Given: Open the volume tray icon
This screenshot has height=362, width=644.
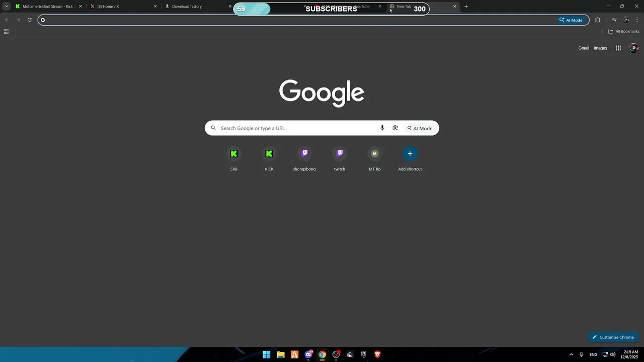Looking at the screenshot, I should click(613, 354).
